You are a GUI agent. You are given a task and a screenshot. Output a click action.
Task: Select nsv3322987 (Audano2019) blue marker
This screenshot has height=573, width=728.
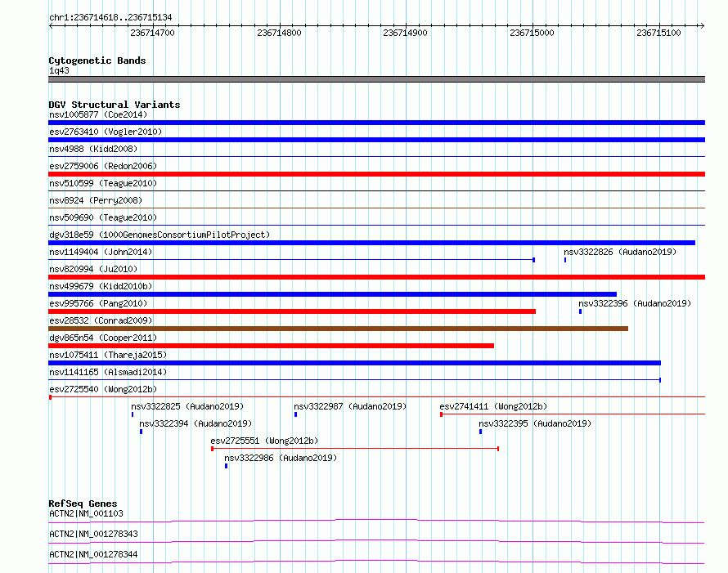point(295,414)
